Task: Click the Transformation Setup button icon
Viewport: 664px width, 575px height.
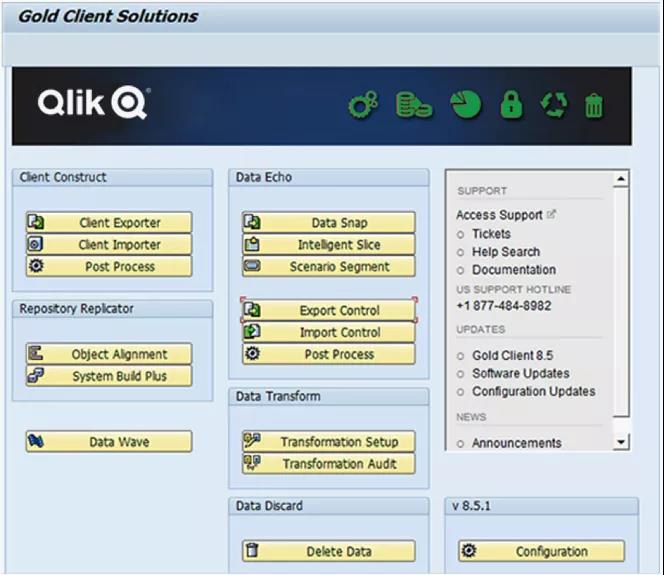Action: point(252,441)
